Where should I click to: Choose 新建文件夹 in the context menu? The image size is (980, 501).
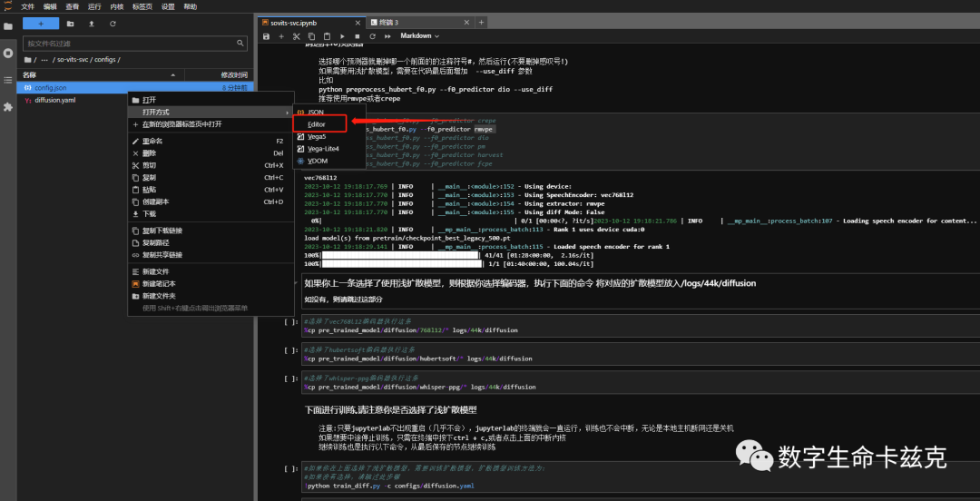coord(210,296)
